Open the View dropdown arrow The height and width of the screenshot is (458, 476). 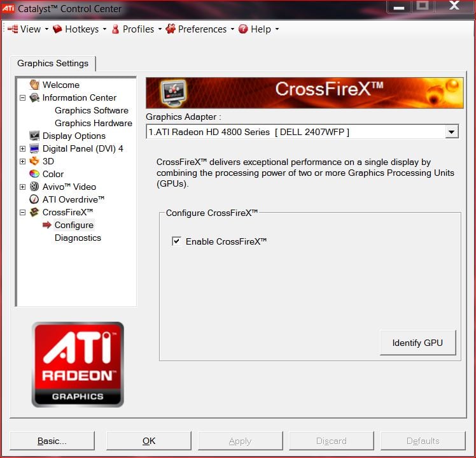[46, 29]
